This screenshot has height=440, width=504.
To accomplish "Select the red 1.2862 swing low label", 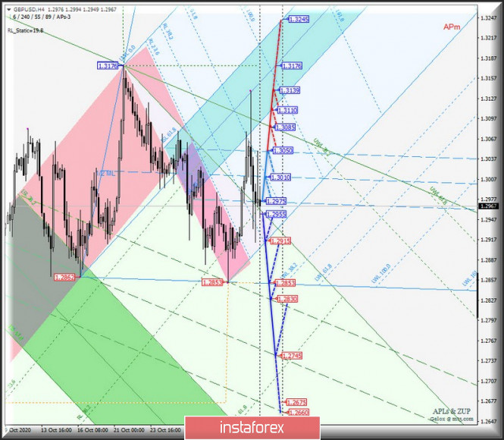I will click(64, 277).
